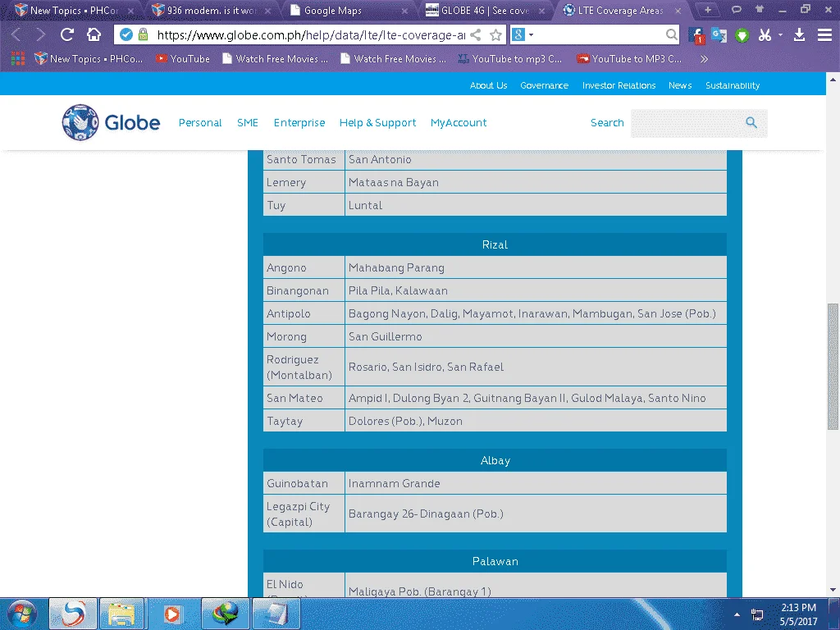This screenshot has height=630, width=840.
Task: Open the browser home page icon
Action: pos(94,34)
